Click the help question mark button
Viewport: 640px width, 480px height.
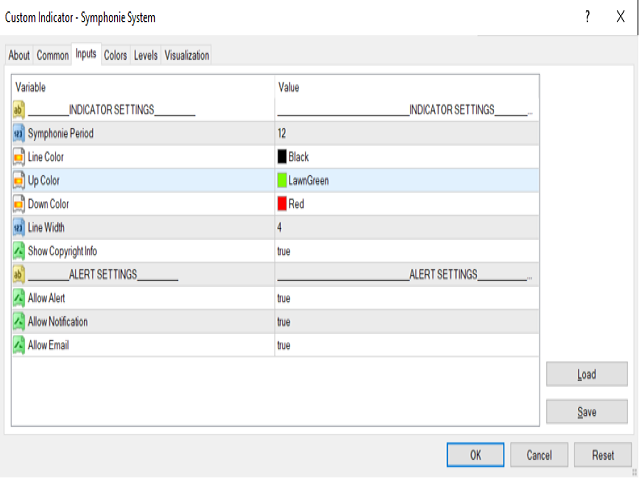coord(587,17)
